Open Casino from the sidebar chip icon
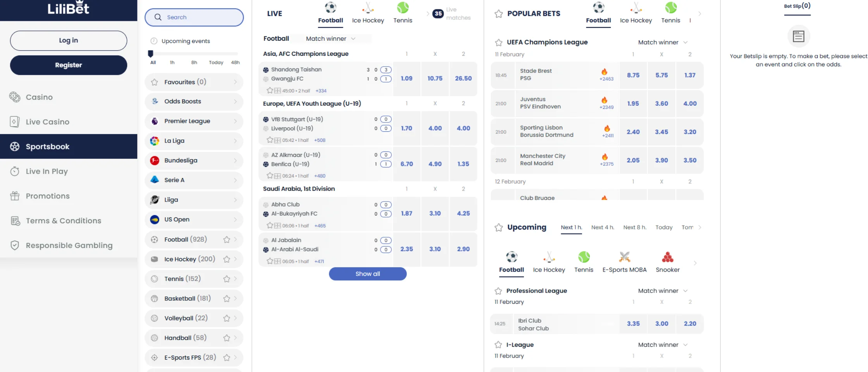868x372 pixels. [x=15, y=97]
